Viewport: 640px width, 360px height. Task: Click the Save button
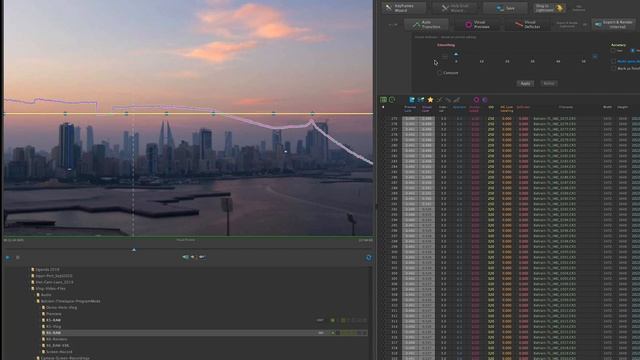tap(505, 8)
